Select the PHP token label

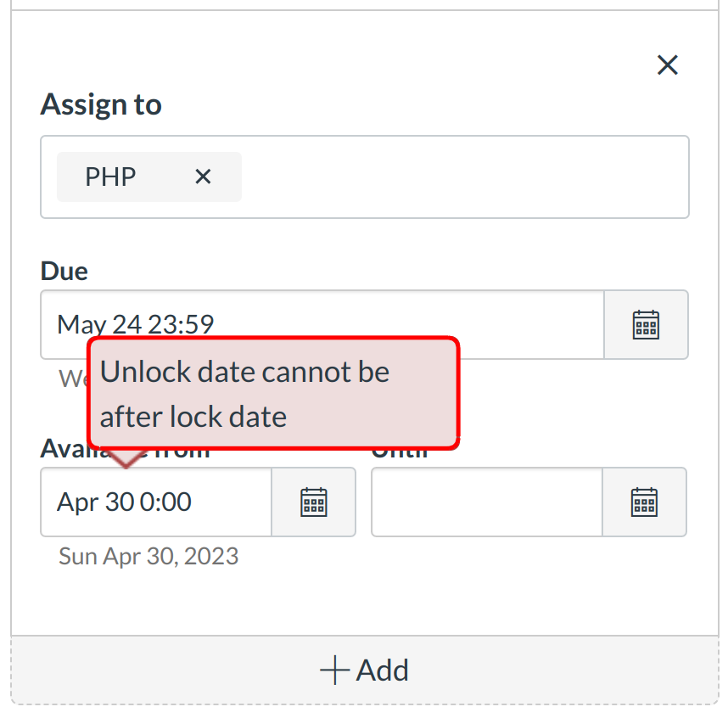[111, 177]
